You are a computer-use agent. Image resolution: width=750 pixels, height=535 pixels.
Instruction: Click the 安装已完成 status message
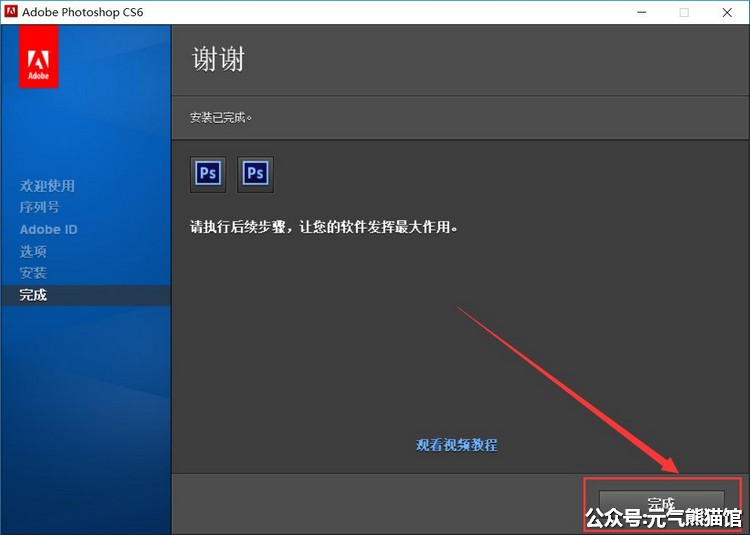pos(221,117)
